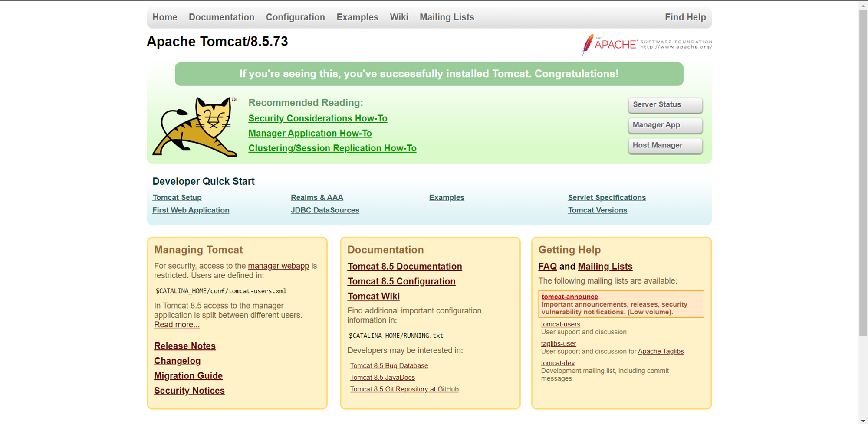Click the FAQ link in Getting Help
The width and height of the screenshot is (868, 424).
pos(547,267)
